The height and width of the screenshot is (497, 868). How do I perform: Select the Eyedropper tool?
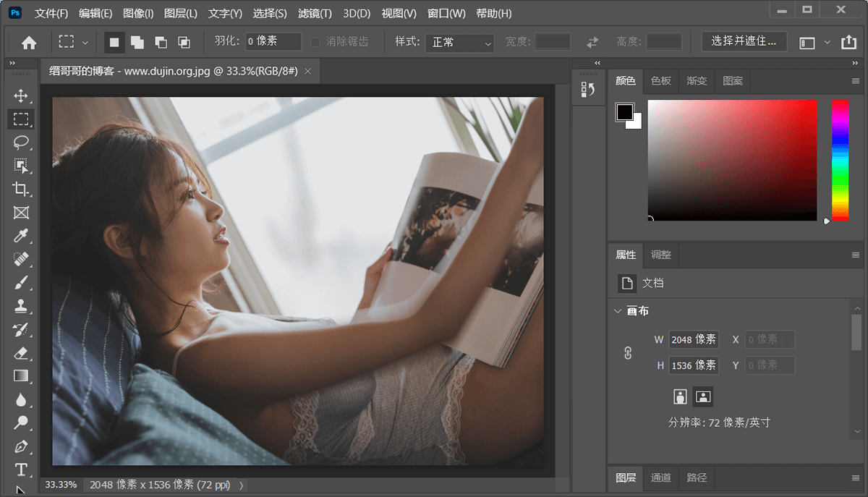tap(21, 236)
